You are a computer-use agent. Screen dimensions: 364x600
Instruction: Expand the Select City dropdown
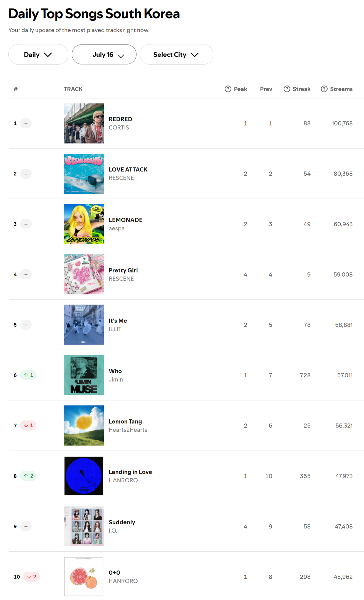[x=177, y=55]
